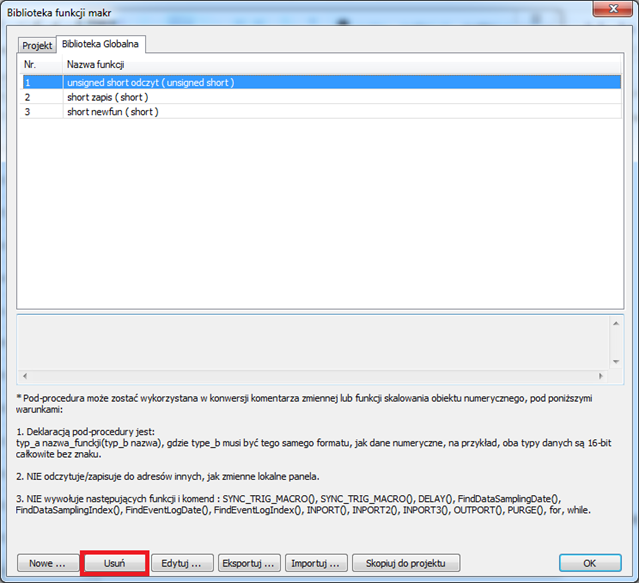Switch to the Projekt tab
This screenshot has width=639, height=583.
click(x=37, y=45)
